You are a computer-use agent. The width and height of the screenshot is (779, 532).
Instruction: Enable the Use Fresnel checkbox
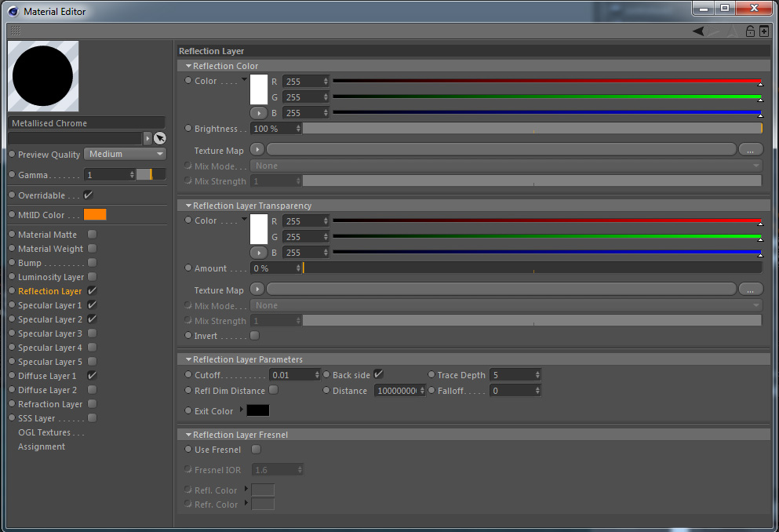pos(256,449)
